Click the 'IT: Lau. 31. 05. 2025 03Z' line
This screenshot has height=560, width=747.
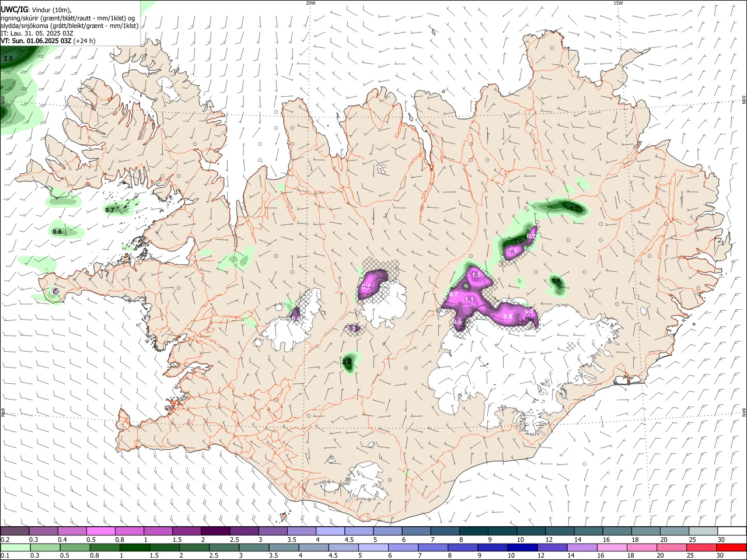point(37,33)
